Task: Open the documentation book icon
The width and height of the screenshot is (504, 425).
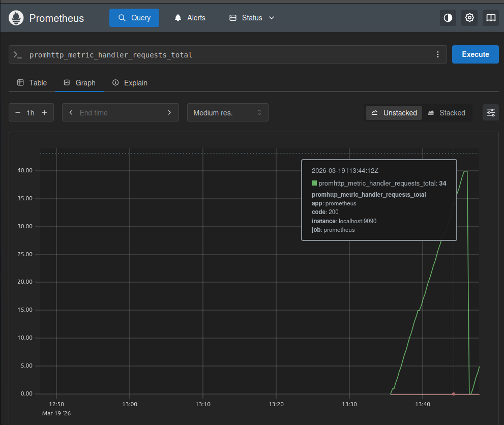Action: (491, 18)
